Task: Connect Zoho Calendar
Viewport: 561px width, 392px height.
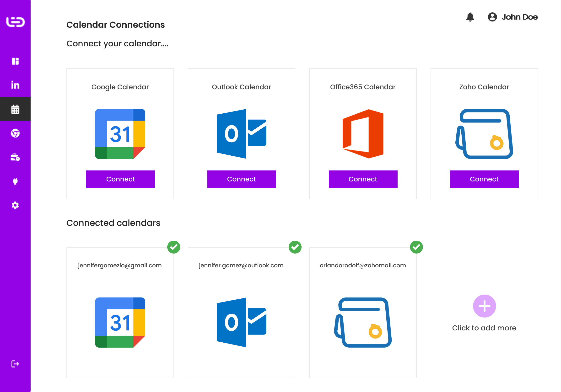Action: point(484,179)
